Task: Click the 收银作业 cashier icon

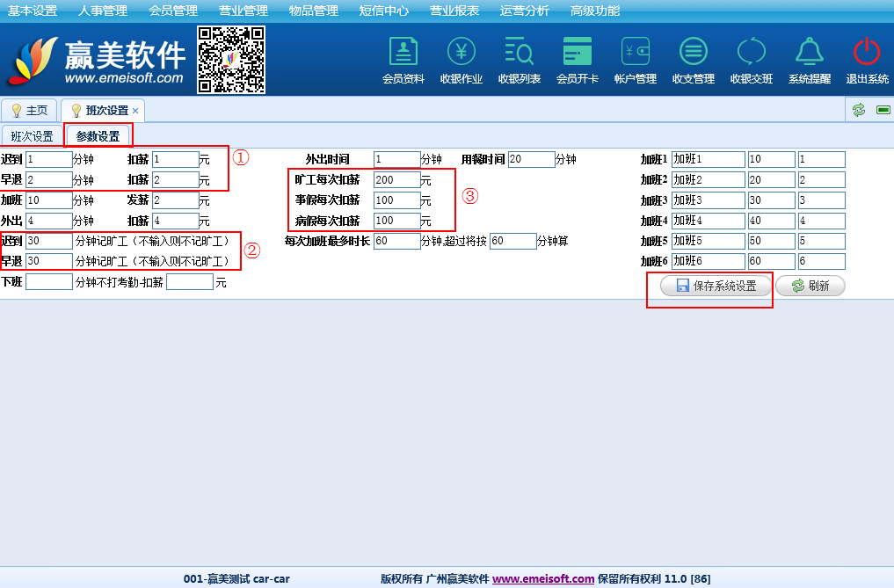Action: click(x=461, y=53)
